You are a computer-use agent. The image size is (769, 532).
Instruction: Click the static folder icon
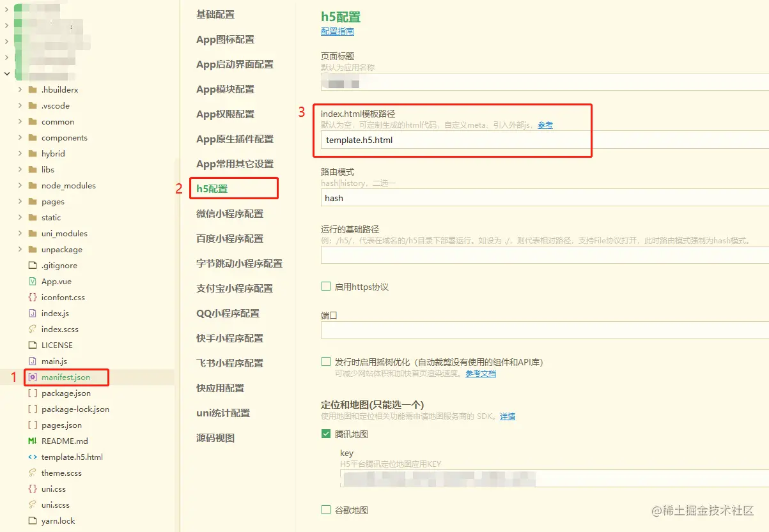33,218
